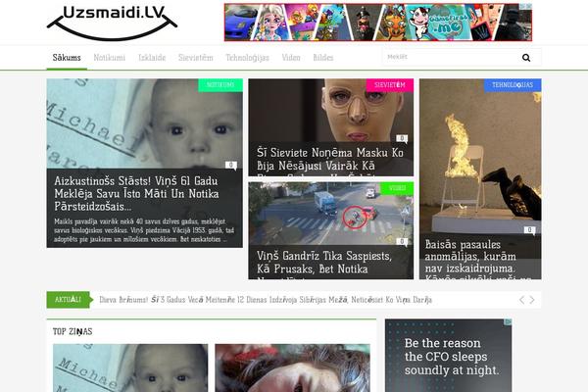This screenshot has height=392, width=588.
Task: Click AdChoices icon on top banner ad
Action: (x=527, y=7)
